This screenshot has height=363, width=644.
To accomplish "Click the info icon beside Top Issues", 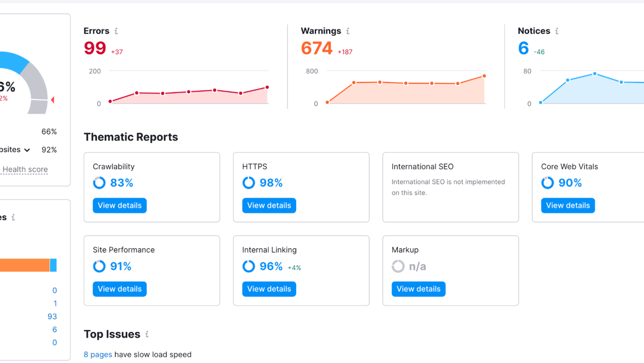I will pos(147,334).
